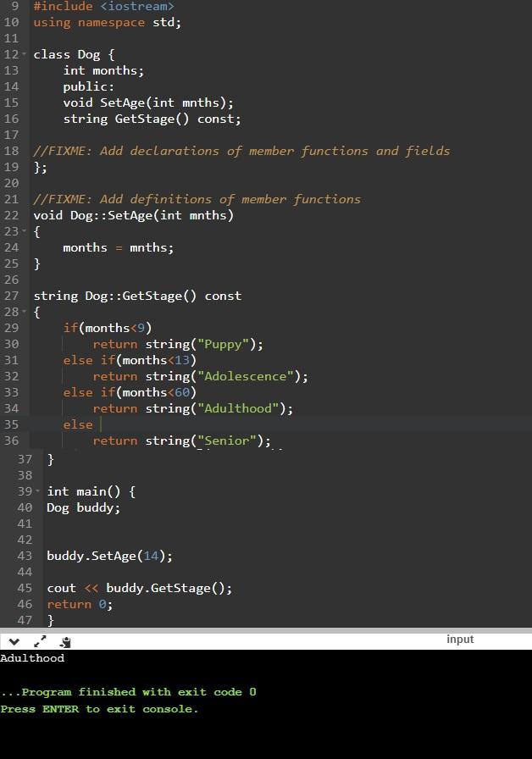Click the 'public:' access specifier
The image size is (532, 759).
tap(89, 86)
